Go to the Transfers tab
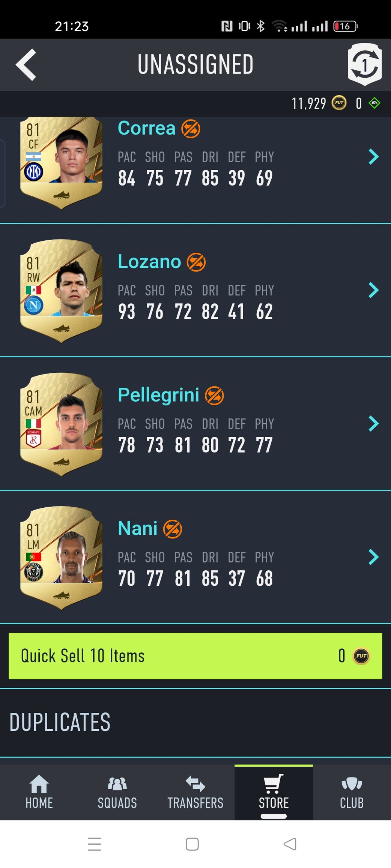 195,792
